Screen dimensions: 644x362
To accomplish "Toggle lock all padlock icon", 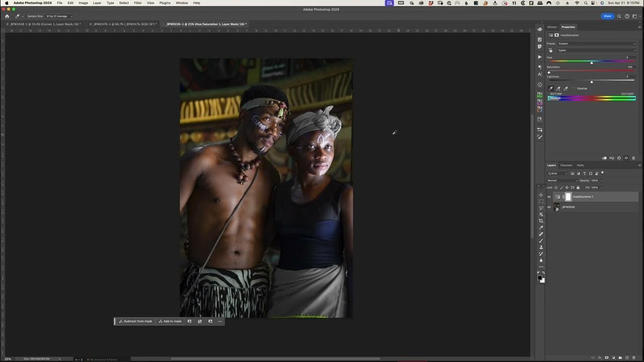I will [578, 188].
